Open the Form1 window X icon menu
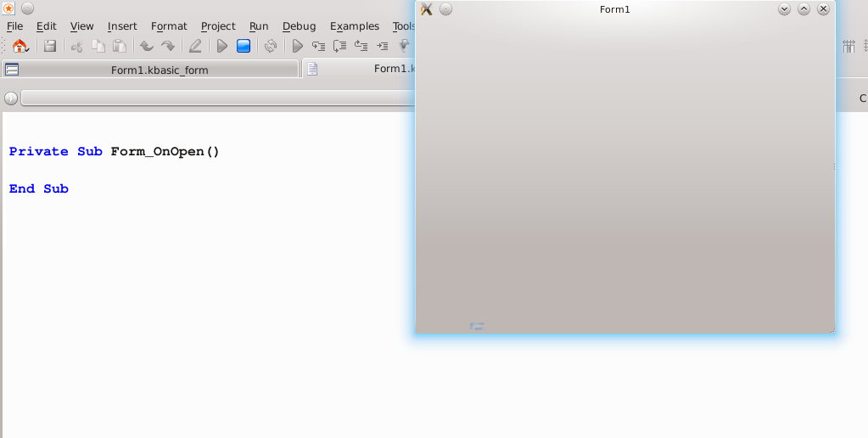This screenshot has height=438, width=868. point(427,9)
